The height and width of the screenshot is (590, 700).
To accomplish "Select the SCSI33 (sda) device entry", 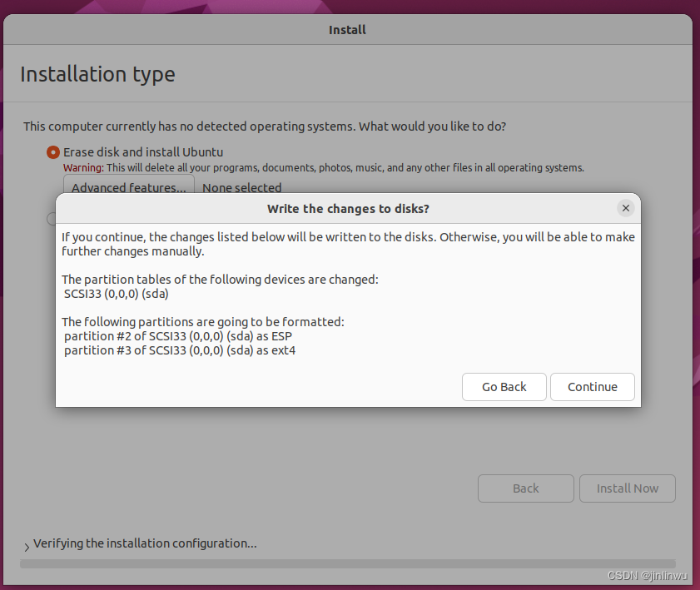I will [105, 293].
